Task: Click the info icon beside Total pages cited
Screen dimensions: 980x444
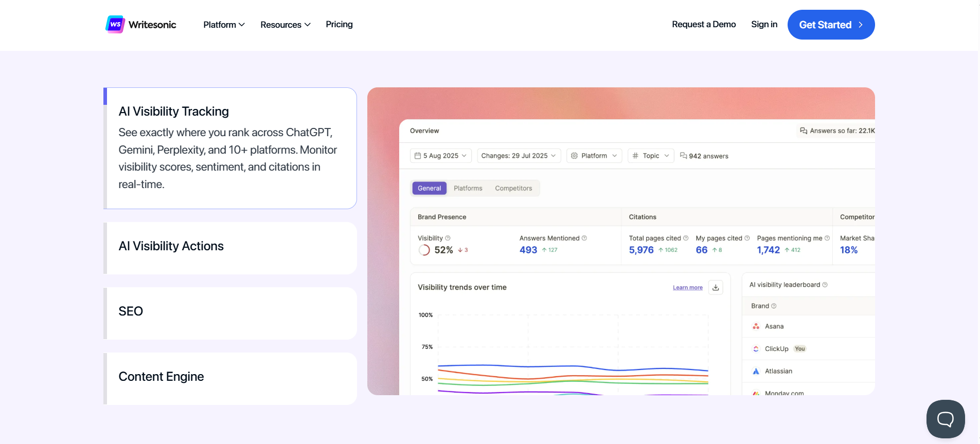Action: coord(686,238)
